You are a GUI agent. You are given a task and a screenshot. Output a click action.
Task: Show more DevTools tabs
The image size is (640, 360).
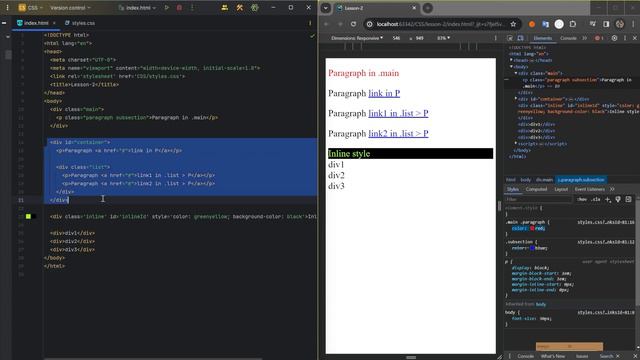pos(584,38)
